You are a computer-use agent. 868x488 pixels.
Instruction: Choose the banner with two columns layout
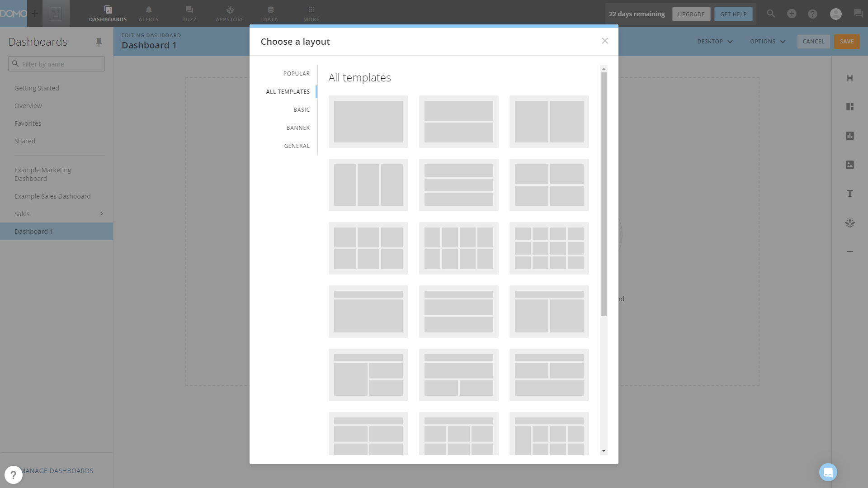pos(549,311)
